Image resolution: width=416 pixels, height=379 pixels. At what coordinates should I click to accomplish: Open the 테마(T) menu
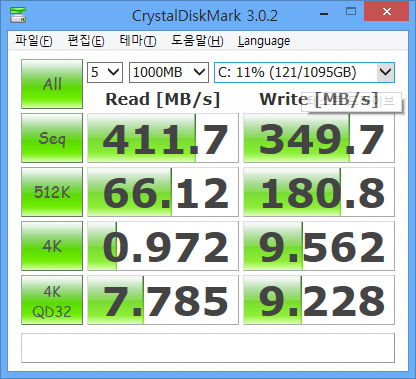pyautogui.click(x=138, y=41)
